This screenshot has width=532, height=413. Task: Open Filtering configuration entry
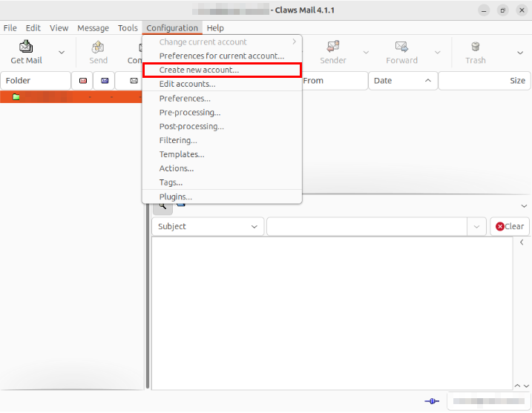[222, 140]
